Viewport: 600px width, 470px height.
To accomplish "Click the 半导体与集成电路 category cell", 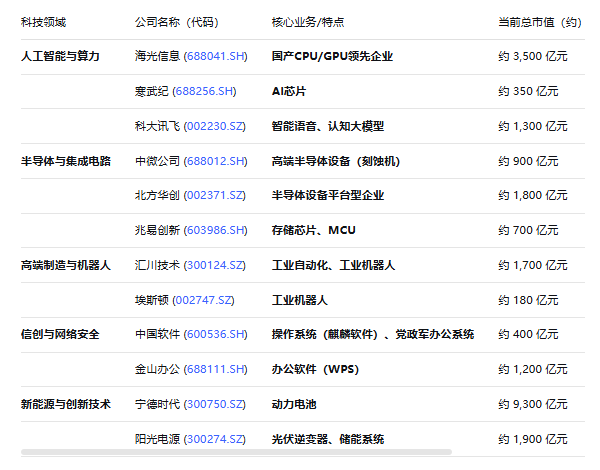I will 66,161.
